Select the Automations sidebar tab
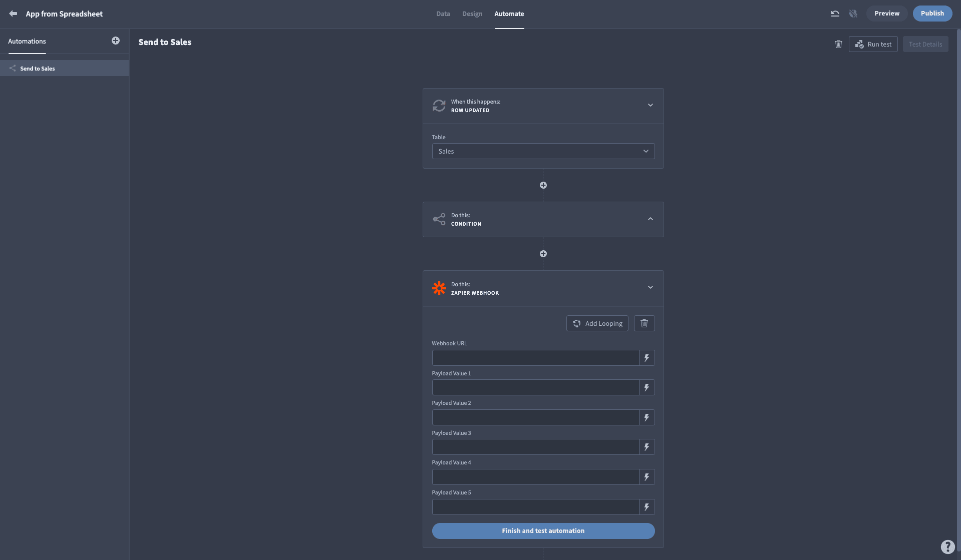 [x=27, y=41]
